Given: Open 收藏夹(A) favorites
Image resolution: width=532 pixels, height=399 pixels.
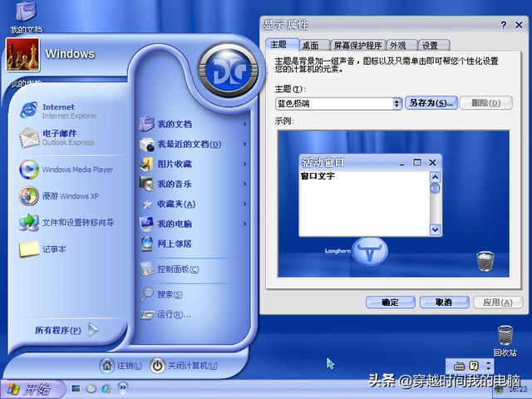Looking at the screenshot, I should pyautogui.click(x=168, y=204).
